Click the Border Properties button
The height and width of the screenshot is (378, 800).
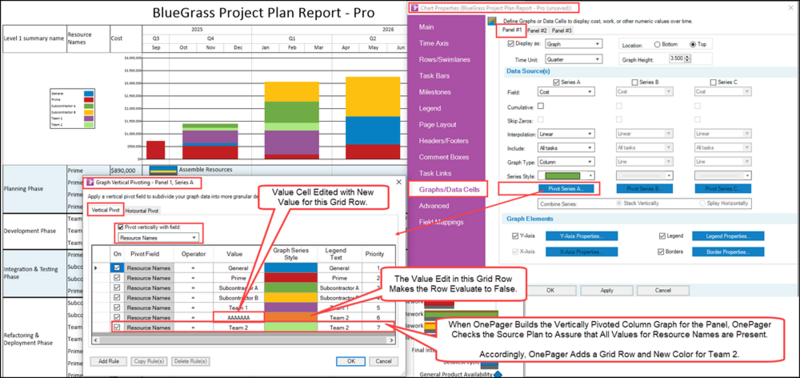tap(728, 251)
